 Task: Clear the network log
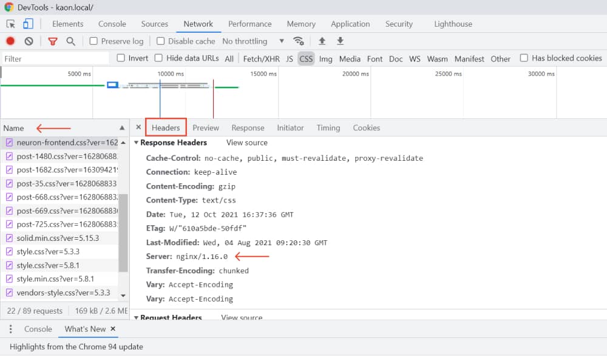[x=29, y=41]
